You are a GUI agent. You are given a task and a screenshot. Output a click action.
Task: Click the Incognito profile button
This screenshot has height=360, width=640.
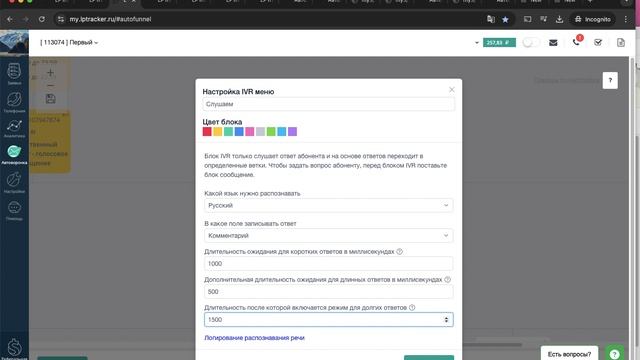593,19
